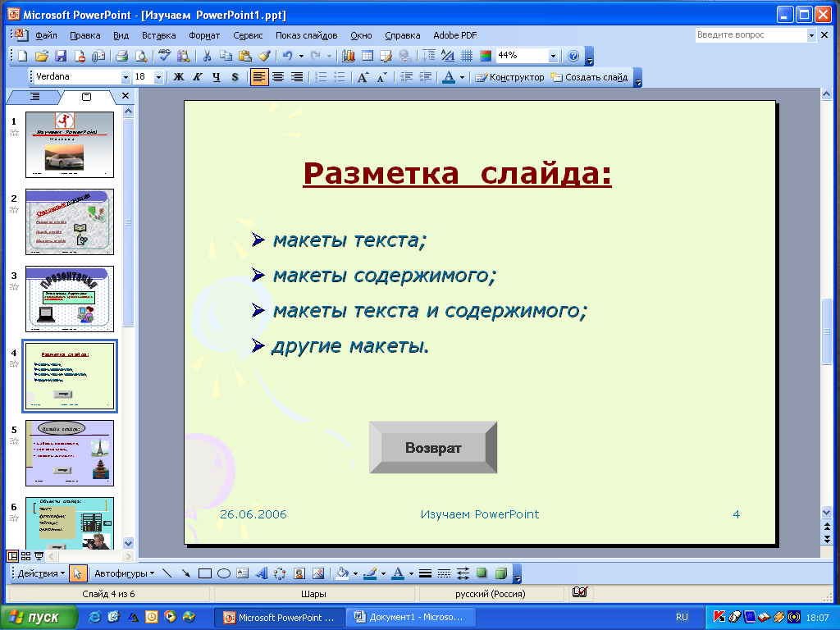The width and height of the screenshot is (840, 630).
Task: Open the Verdana font name dropdown
Action: [126, 77]
